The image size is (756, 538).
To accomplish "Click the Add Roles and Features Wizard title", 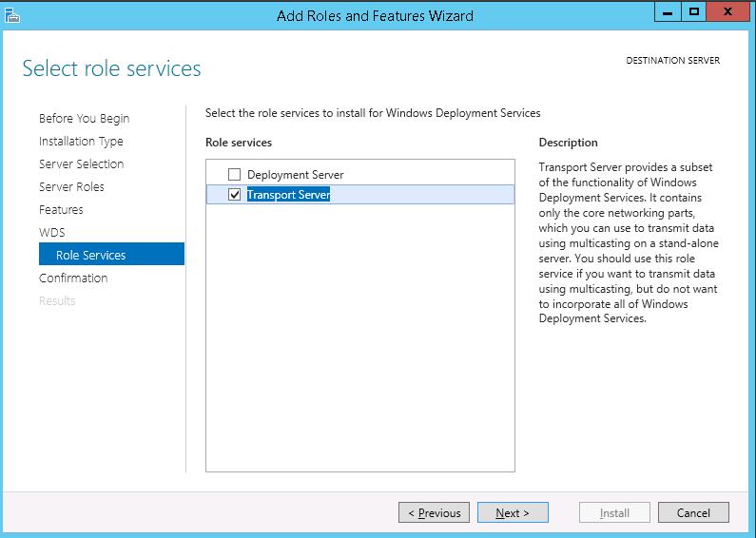I will (375, 16).
